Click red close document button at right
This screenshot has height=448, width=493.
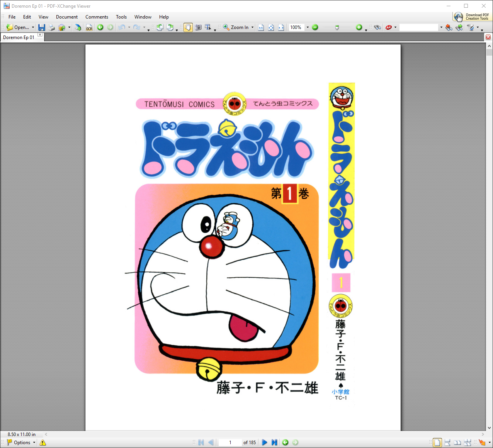click(488, 37)
